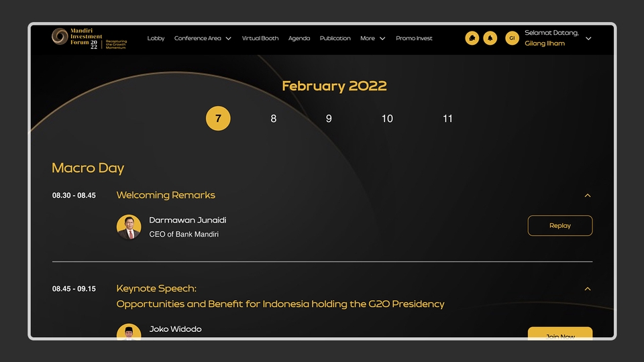Select date 9 in February
Image resolution: width=644 pixels, height=362 pixels.
(329, 119)
